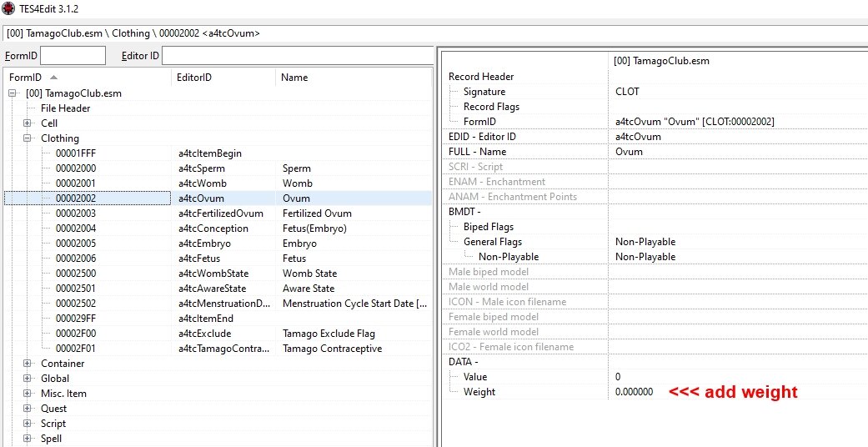
Task: Select record 00002001 Womb
Action: pos(218,183)
